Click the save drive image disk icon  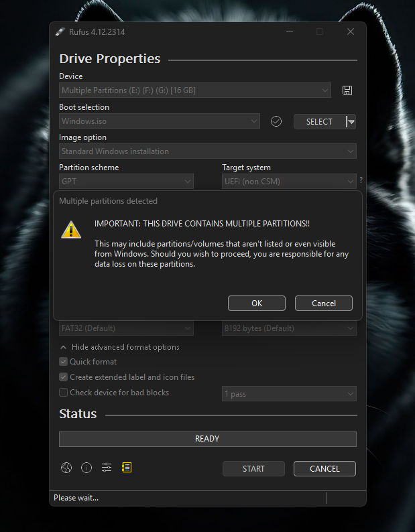[x=347, y=90]
